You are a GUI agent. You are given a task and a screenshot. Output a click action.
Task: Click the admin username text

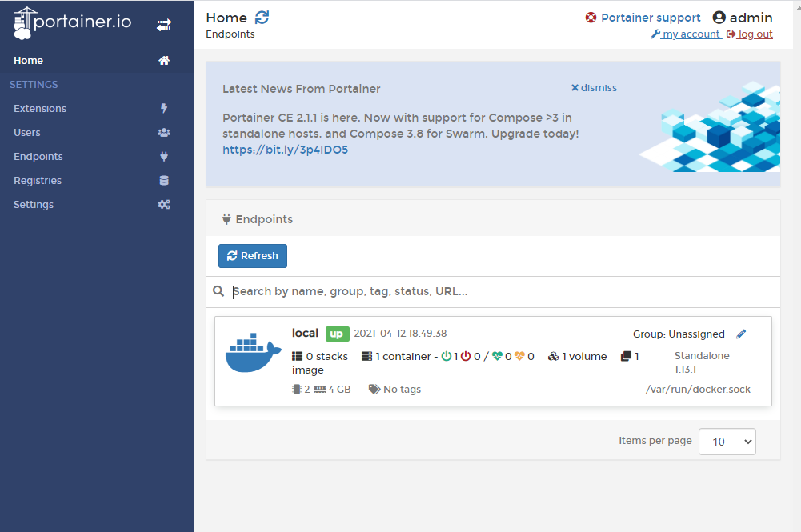tap(751, 18)
